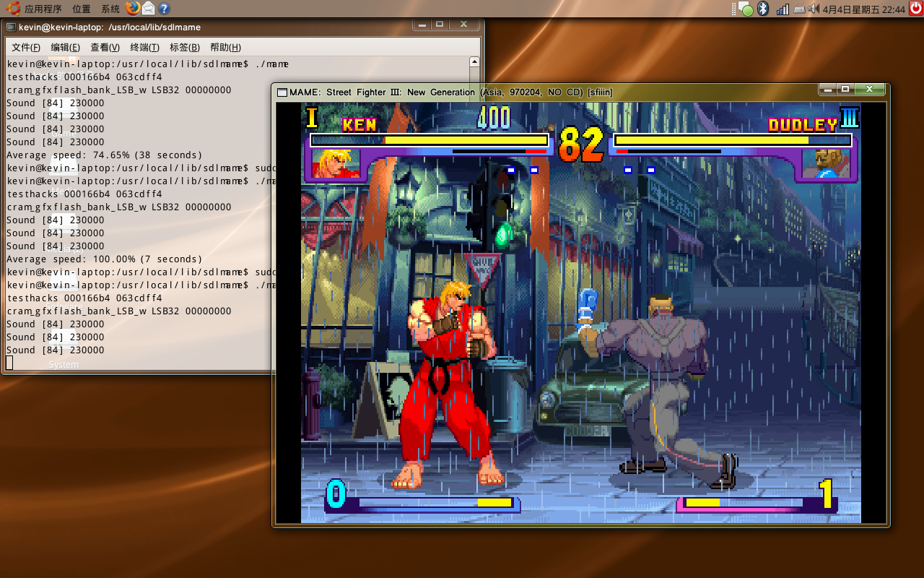Close the MAME Street Fighter window
This screenshot has height=578, width=924.
(x=869, y=88)
